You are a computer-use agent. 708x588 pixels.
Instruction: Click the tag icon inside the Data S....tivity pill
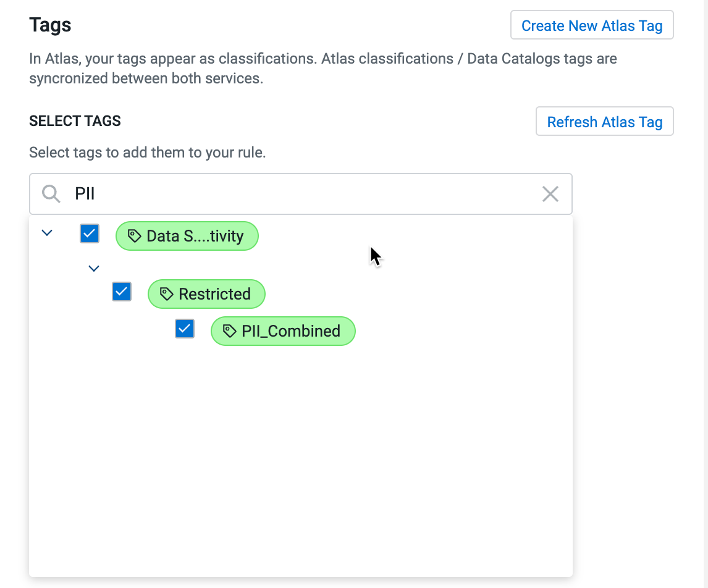(134, 236)
